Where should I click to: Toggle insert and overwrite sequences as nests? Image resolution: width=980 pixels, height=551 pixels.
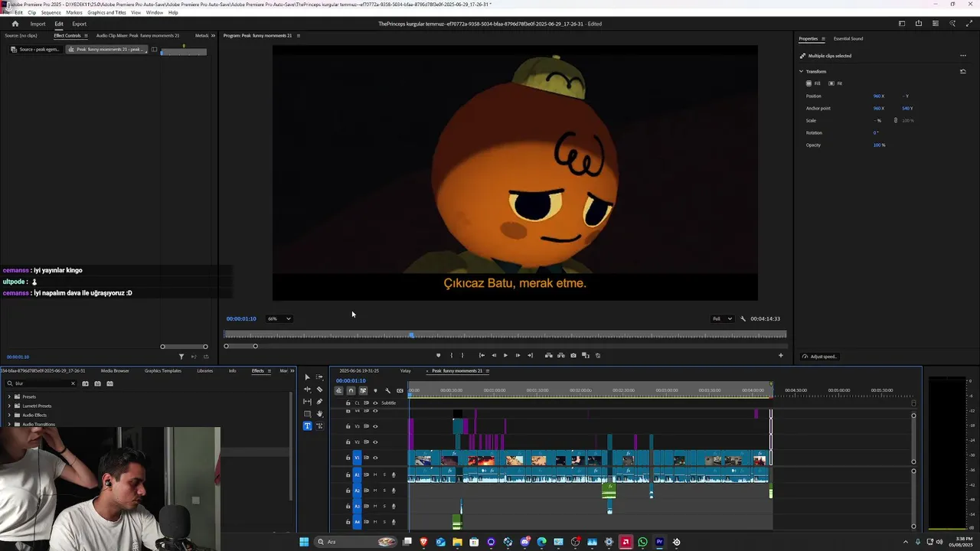(338, 390)
